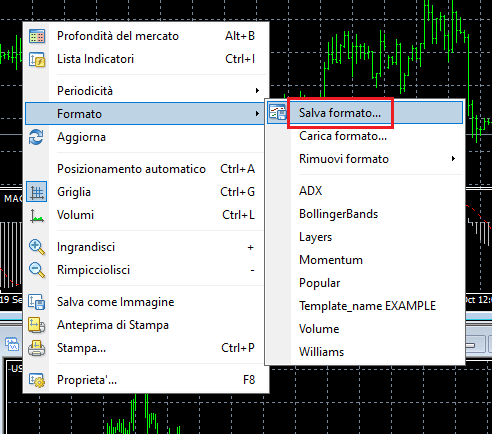Toggle the Griglia grid option
Viewport: 492px width, 434px height.
tap(146, 192)
